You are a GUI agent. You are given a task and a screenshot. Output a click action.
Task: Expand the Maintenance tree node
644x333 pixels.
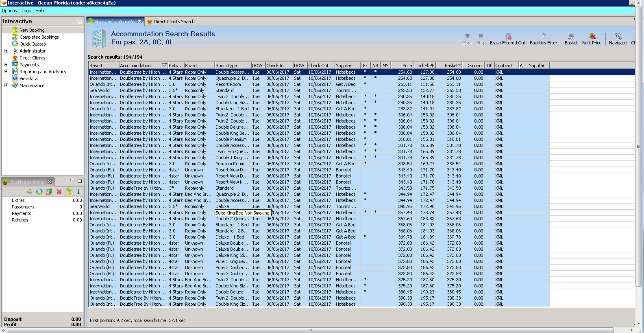pyautogui.click(x=6, y=85)
